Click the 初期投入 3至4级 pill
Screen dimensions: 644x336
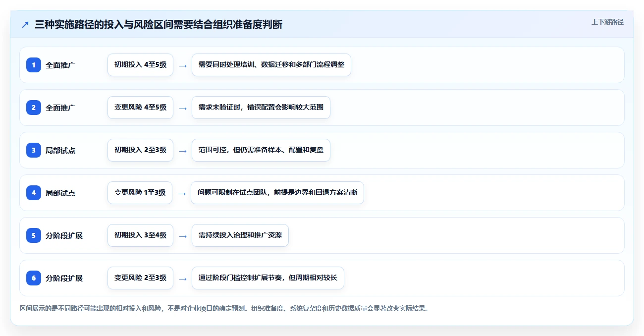tap(140, 235)
